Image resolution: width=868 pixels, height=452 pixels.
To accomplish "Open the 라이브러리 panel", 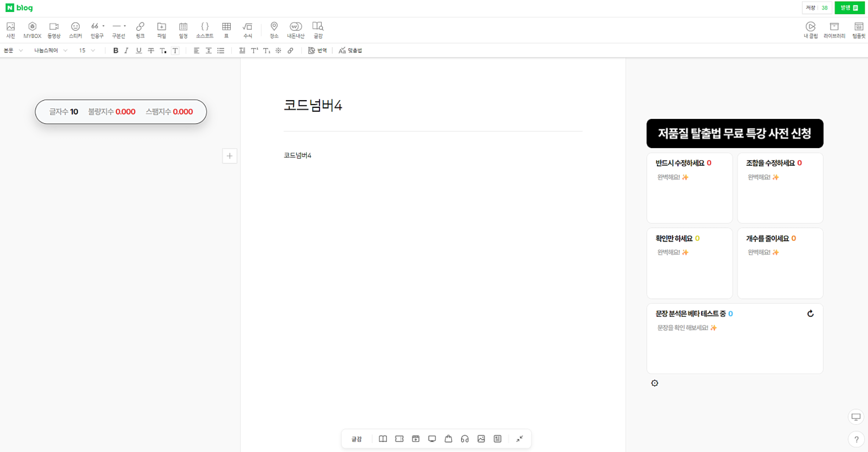I will (x=834, y=29).
